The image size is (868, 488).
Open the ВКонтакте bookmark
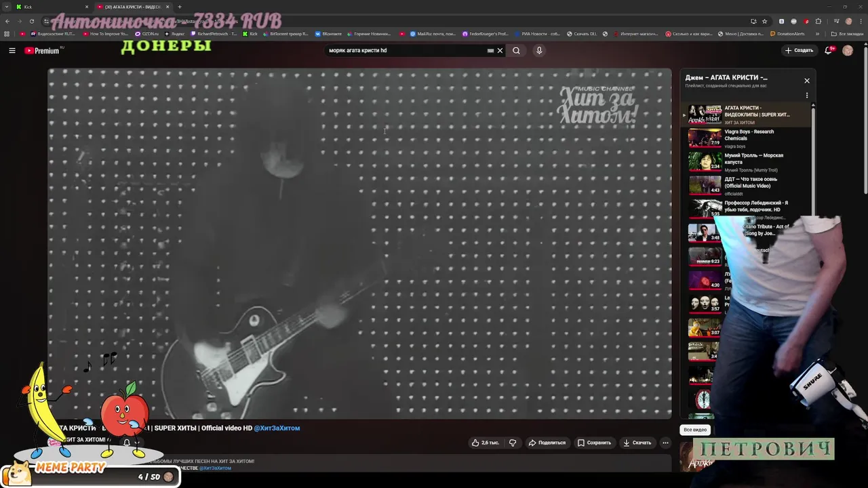[328, 34]
